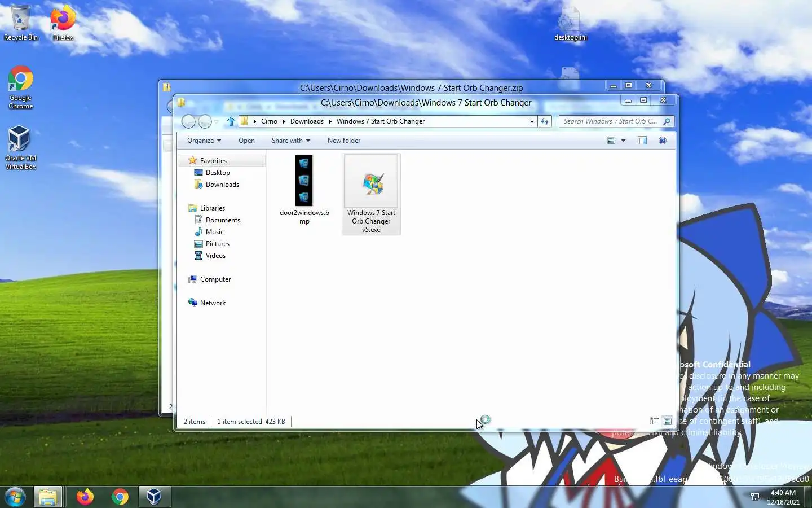The image size is (812, 508).
Task: Open VirtualBox from the taskbar
Action: point(154,497)
